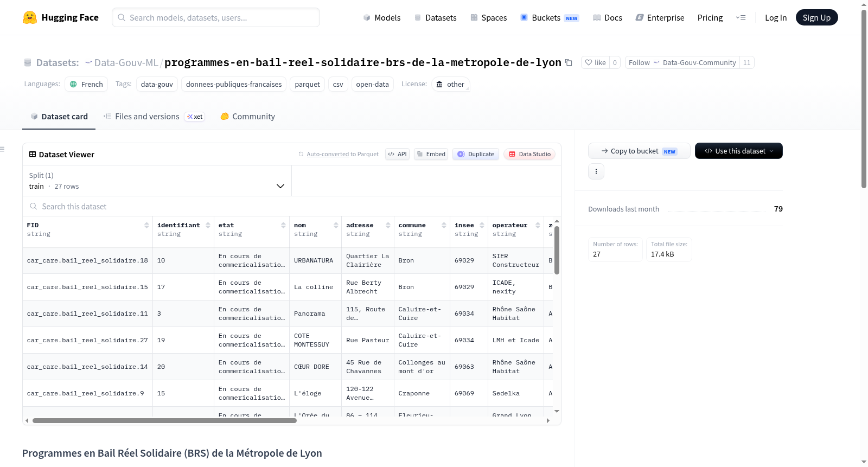Open the Enterprise page

660,17
